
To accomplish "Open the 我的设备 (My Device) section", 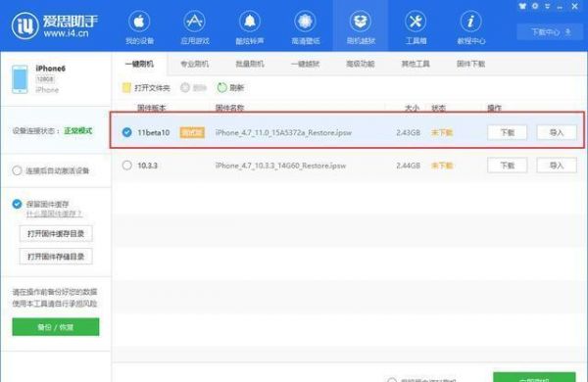I will tap(139, 27).
